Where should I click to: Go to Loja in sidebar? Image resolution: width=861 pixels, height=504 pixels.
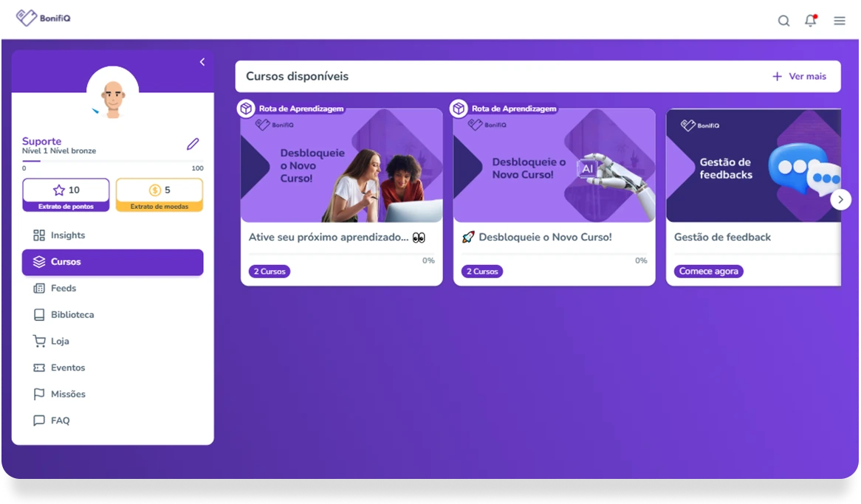[x=112, y=341]
